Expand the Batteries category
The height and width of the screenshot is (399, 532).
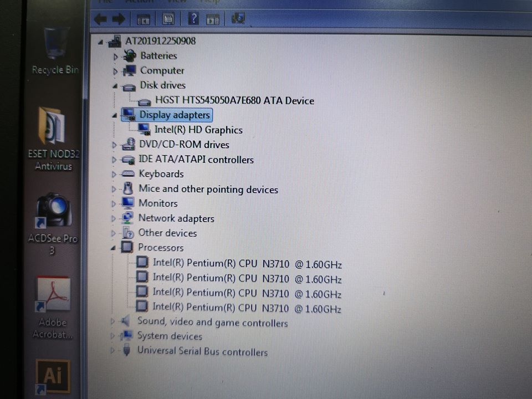115,56
